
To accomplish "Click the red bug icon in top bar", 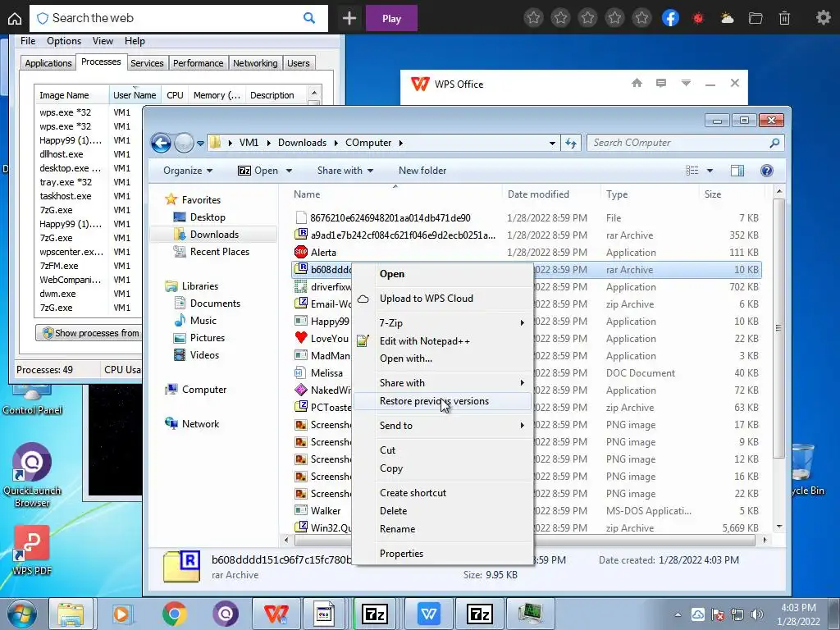I will [698, 18].
